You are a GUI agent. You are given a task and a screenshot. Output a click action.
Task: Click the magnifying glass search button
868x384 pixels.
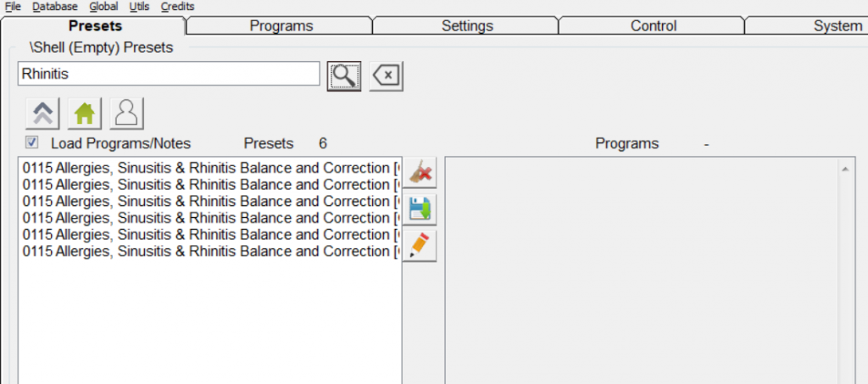(343, 75)
